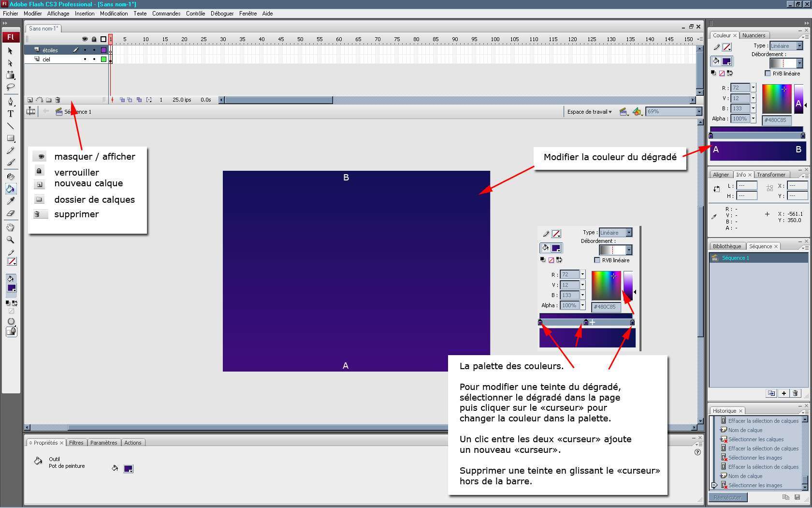Image resolution: width=812 pixels, height=508 pixels.
Task: Select the Lasso tool
Action: (11, 87)
